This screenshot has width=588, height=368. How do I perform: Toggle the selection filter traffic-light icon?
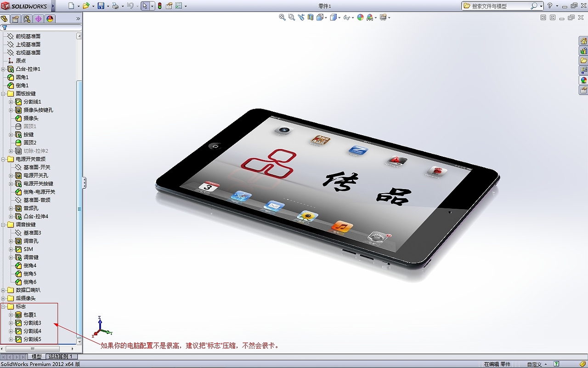click(x=160, y=6)
